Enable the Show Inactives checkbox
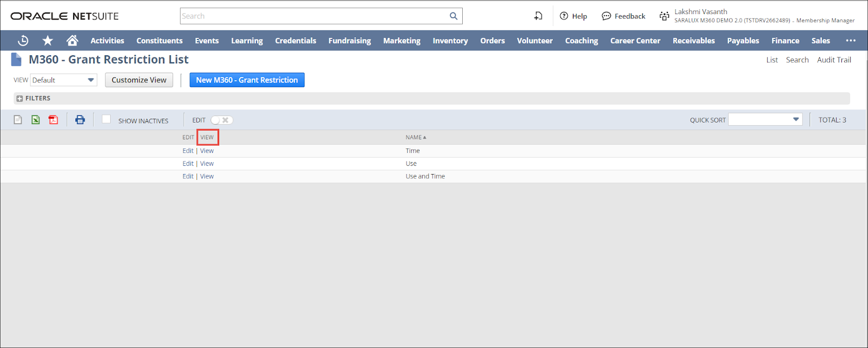 pyautogui.click(x=106, y=119)
